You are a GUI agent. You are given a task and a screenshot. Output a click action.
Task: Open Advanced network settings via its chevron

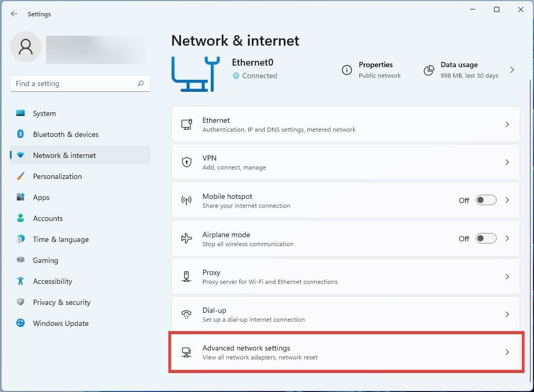[x=507, y=352]
